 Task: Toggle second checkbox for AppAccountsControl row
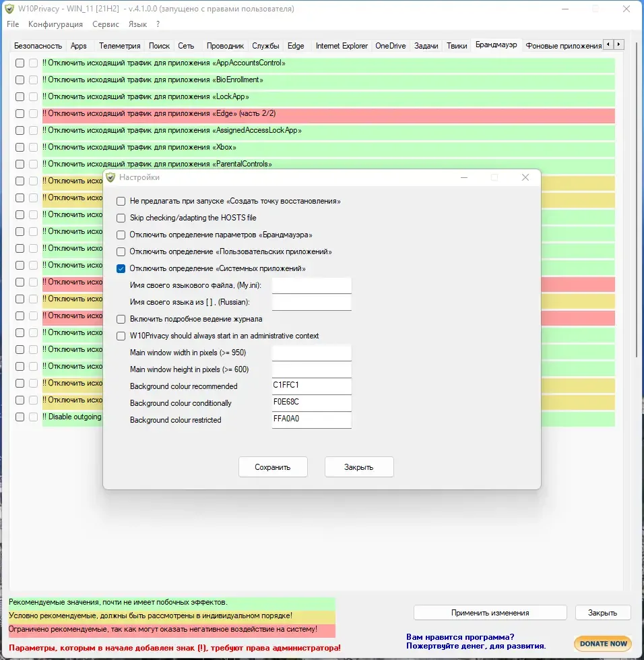point(33,63)
